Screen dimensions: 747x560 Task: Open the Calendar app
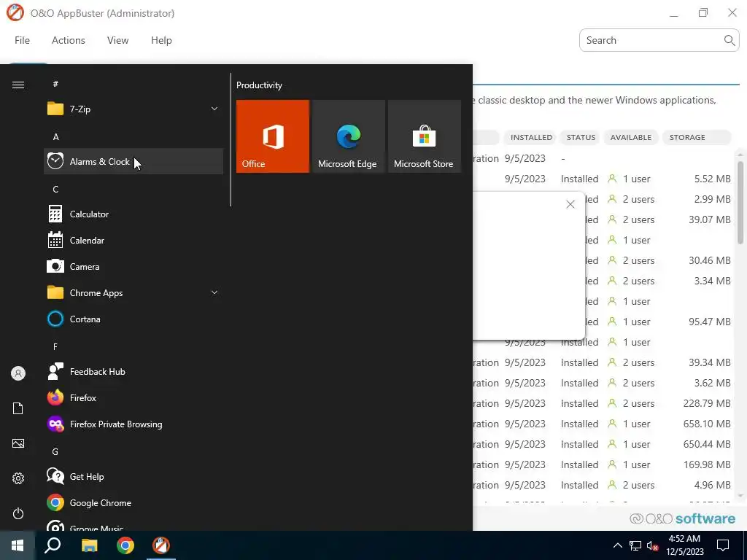click(x=133, y=241)
